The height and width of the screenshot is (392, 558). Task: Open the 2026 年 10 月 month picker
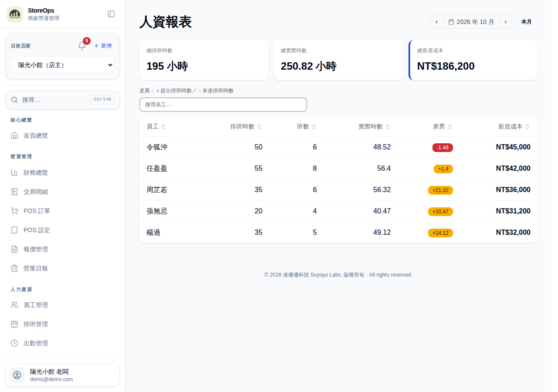coord(471,22)
